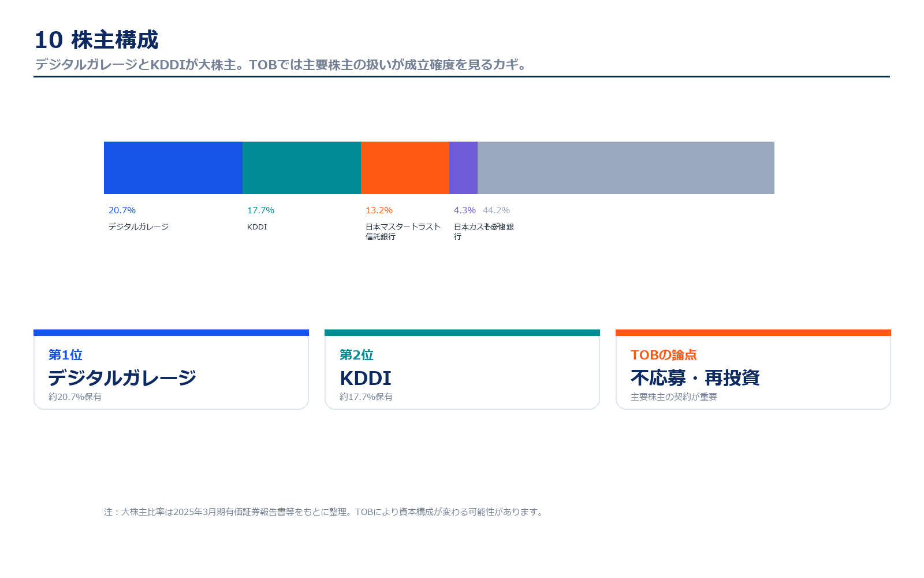Select the slide title 10 株主構成
Viewport: 924px width, 578px height.
[x=96, y=40]
